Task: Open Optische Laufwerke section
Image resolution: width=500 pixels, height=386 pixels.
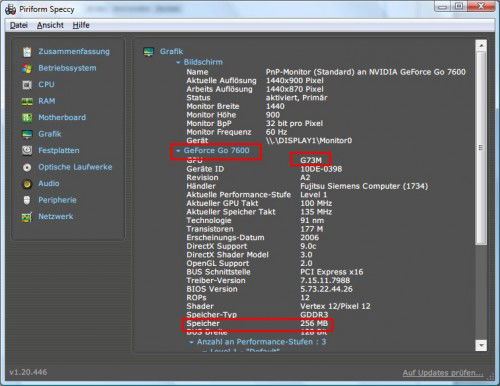Action: [75, 167]
